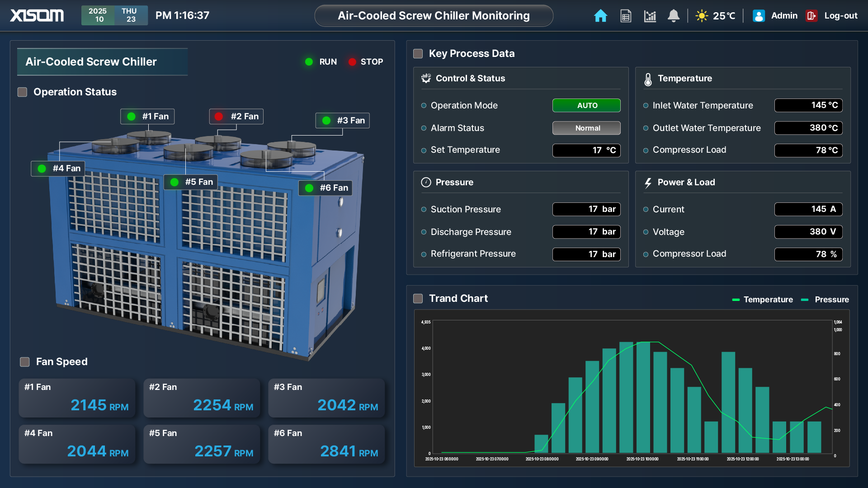The image size is (868, 488).
Task: Open the report document icon
Action: click(625, 15)
